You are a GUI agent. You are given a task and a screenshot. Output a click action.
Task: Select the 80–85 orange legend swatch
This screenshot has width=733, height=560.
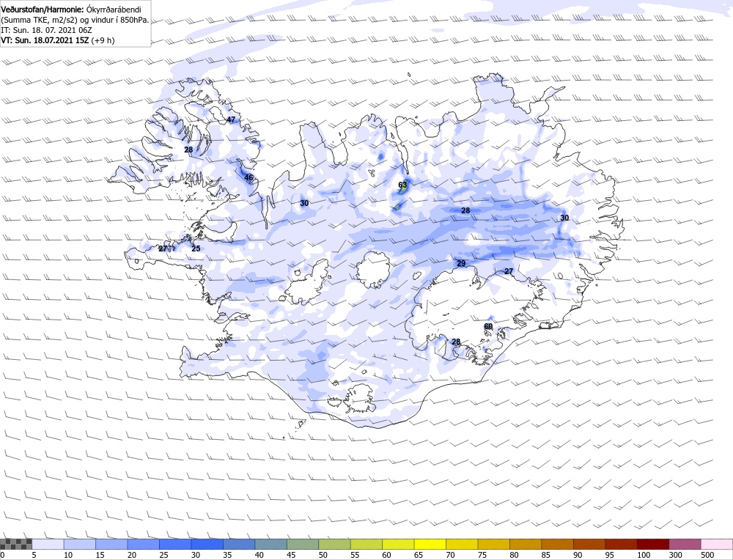point(526,544)
